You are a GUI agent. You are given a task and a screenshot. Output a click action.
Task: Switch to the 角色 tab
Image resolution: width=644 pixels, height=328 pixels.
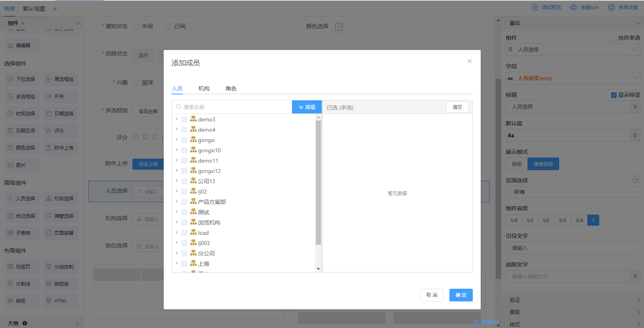click(231, 88)
